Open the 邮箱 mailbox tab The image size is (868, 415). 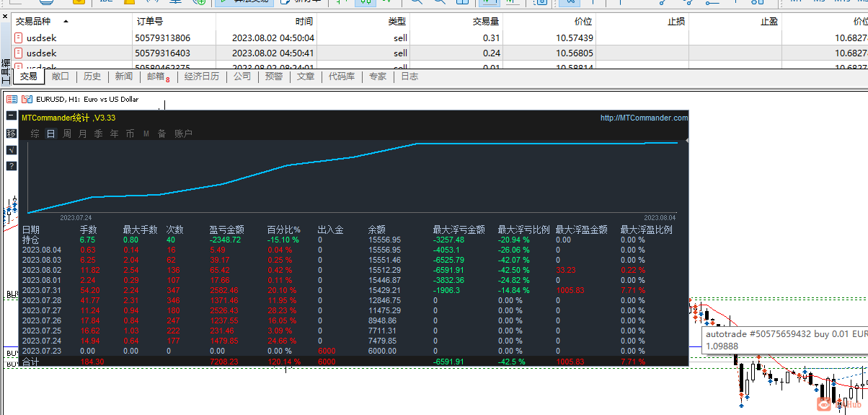tap(158, 77)
